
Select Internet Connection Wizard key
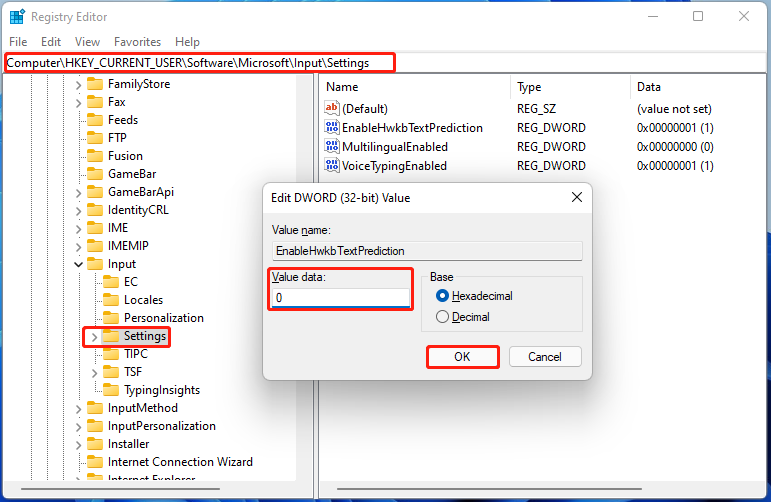pos(180,462)
